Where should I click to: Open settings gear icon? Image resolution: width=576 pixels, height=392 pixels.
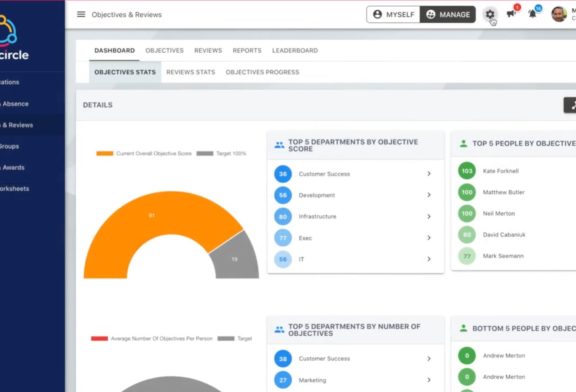click(490, 14)
